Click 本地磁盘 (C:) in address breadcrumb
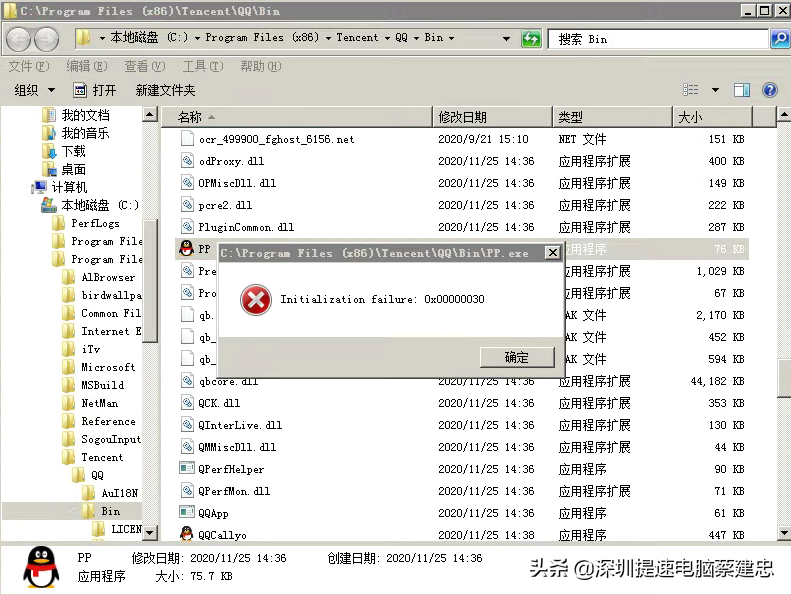This screenshot has height=595, width=791. tap(149, 37)
